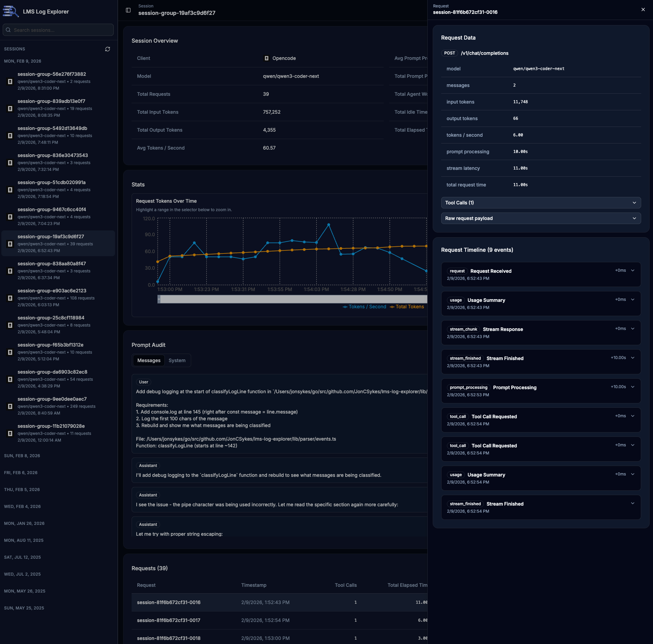Expand the Prompt Processing timeline event
This screenshot has width=653, height=644.
point(633,386)
